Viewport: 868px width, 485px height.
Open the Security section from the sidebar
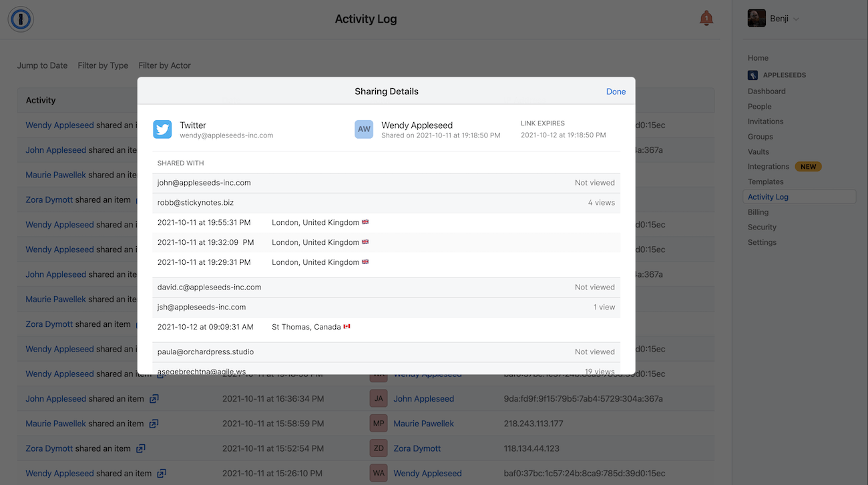[x=762, y=227]
